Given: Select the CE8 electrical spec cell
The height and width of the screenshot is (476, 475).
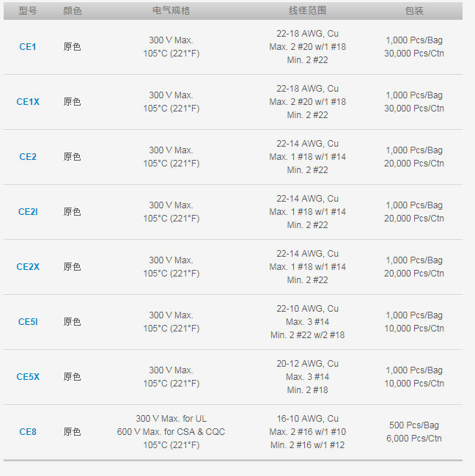Looking at the screenshot, I should tap(171, 432).
